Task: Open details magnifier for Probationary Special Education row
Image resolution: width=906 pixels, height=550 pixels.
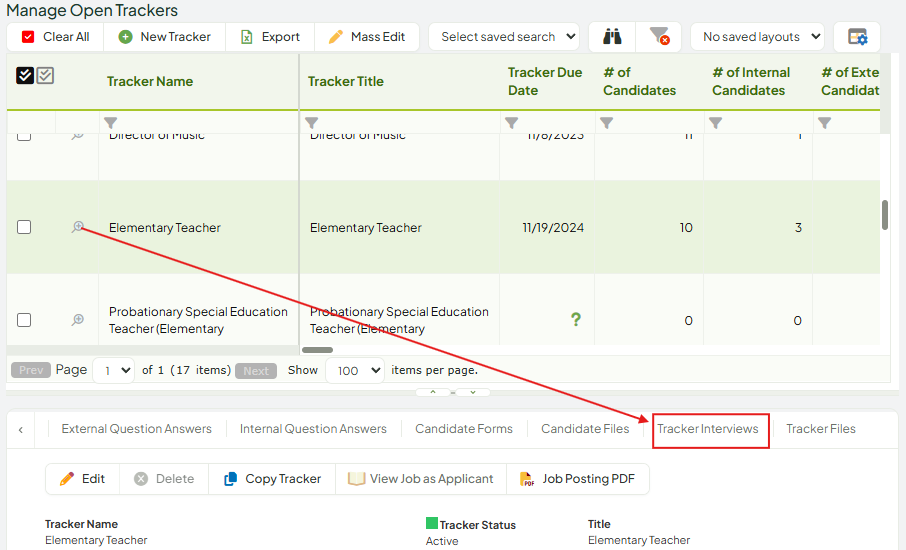Action: (x=78, y=319)
